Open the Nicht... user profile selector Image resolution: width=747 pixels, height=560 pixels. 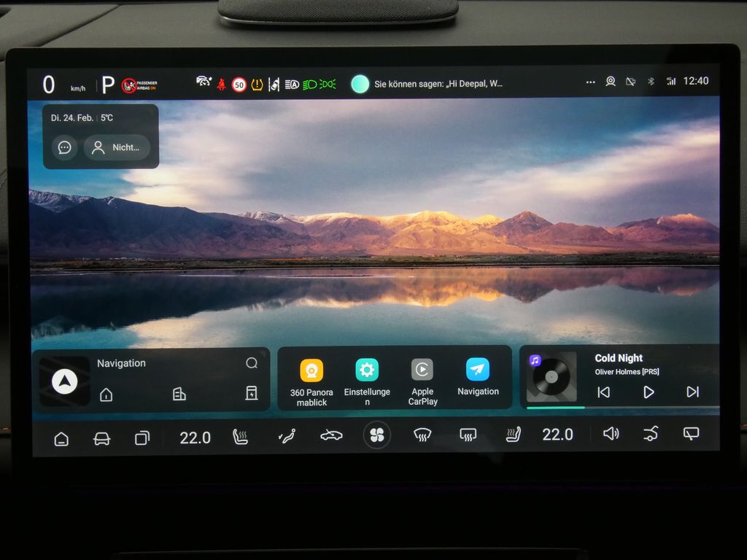point(117,147)
